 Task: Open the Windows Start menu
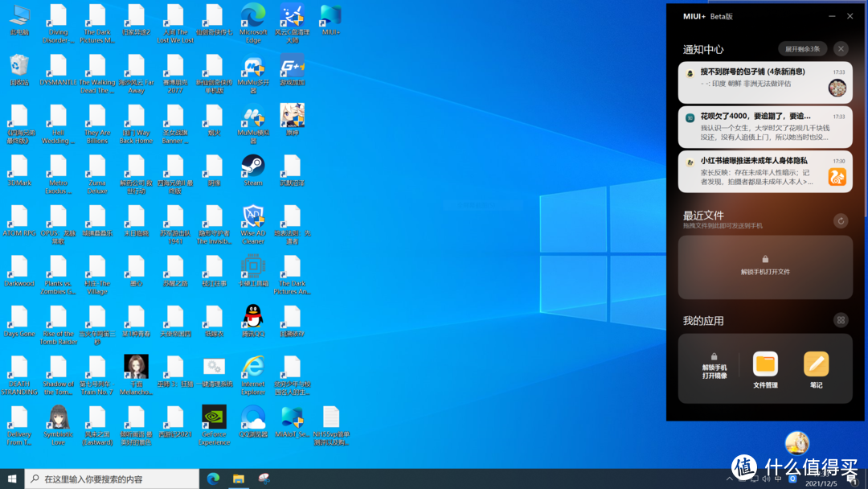[12, 479]
